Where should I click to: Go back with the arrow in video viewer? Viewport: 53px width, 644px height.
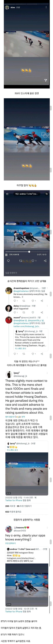pyautogui.click(x=7, y=194)
